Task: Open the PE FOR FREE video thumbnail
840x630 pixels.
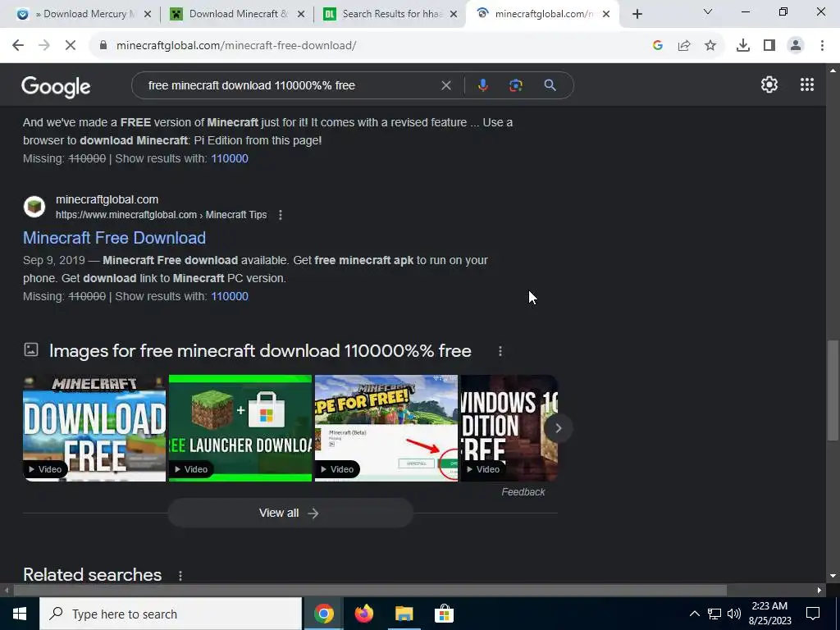Action: (386, 428)
